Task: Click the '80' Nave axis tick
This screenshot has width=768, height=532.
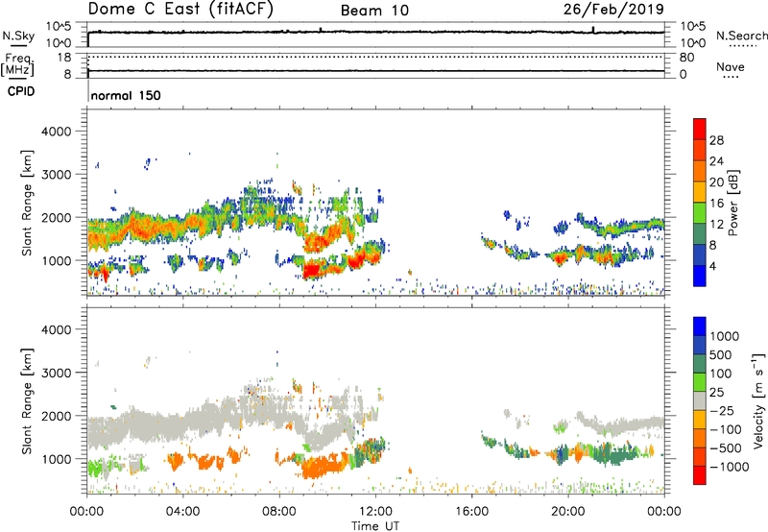Action: [686, 58]
